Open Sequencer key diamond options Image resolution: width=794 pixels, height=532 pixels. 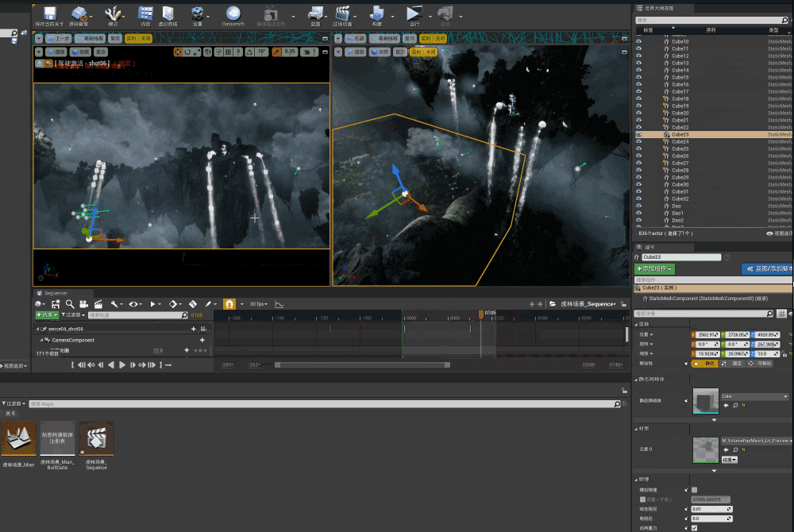(173, 303)
